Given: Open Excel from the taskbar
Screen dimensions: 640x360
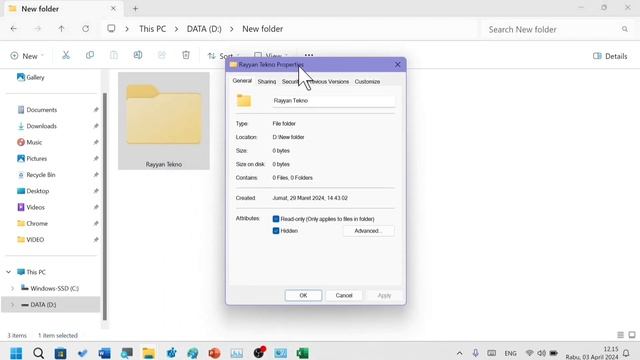Looking at the screenshot, I should click(x=302, y=353).
